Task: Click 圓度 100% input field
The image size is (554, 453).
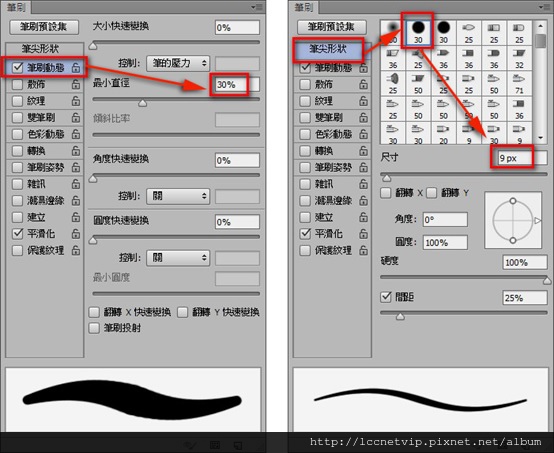Action: coord(445,243)
